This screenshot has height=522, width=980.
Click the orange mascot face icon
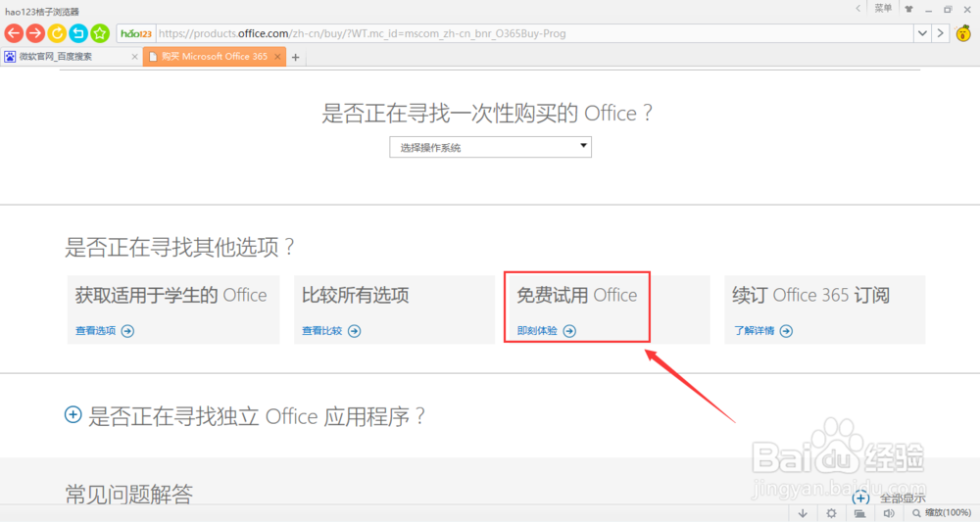point(963,33)
